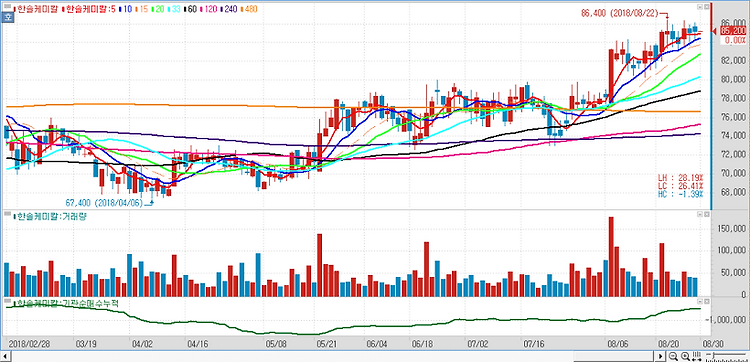Click the 82,000 price axis label

pyautogui.click(x=733, y=60)
